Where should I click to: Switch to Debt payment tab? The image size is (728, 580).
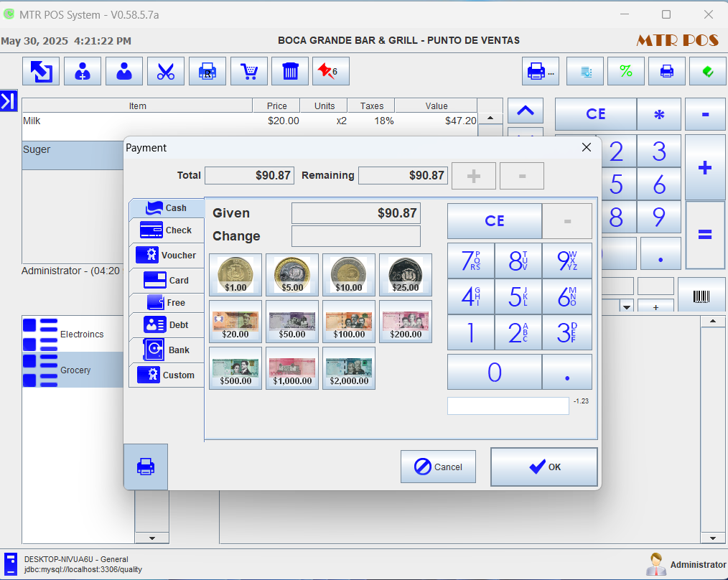(x=167, y=325)
